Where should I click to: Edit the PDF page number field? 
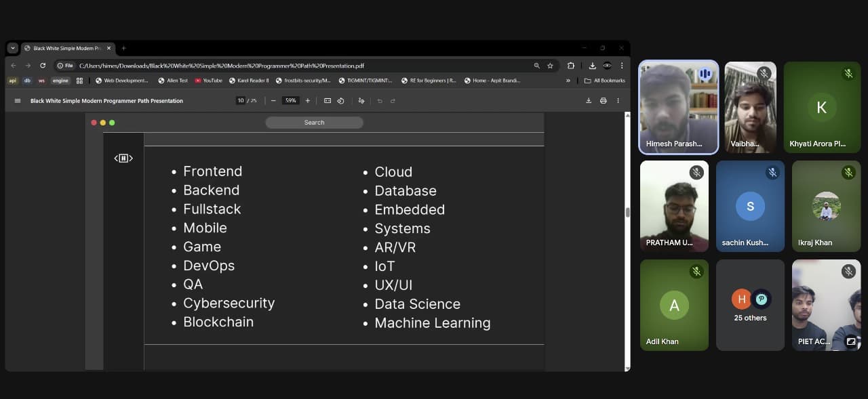click(241, 100)
